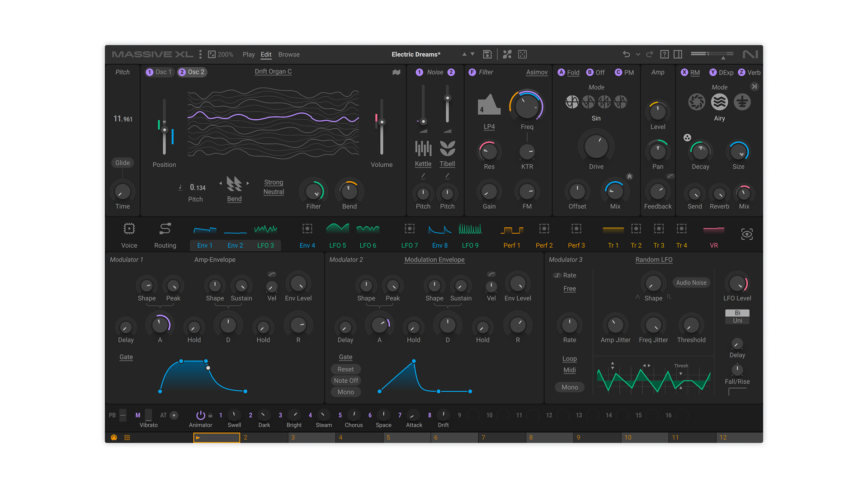Select Bi polarity for the LFO
This screenshot has width=868, height=488.
click(x=737, y=313)
